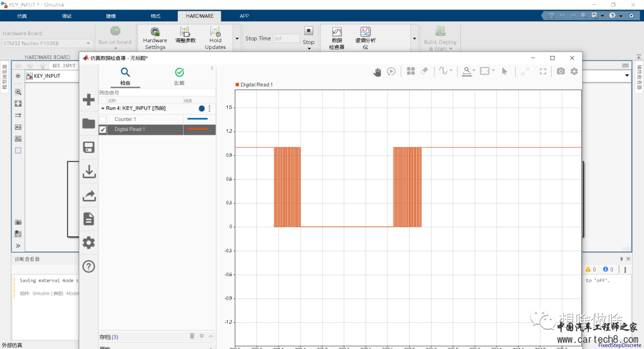
Task: Check the Counter:1 signal checkbox
Action: click(103, 119)
